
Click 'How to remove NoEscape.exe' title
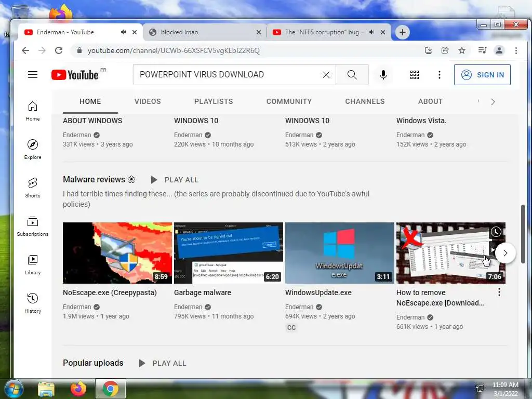point(440,298)
